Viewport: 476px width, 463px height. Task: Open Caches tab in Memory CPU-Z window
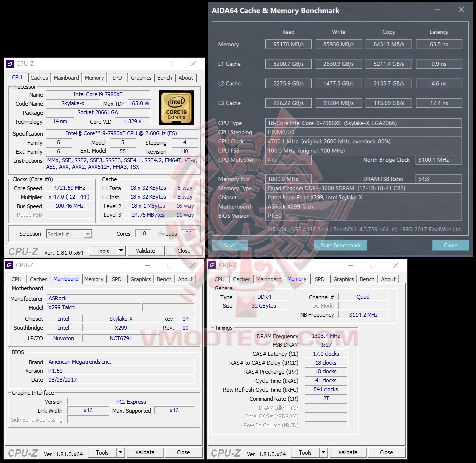click(x=242, y=279)
